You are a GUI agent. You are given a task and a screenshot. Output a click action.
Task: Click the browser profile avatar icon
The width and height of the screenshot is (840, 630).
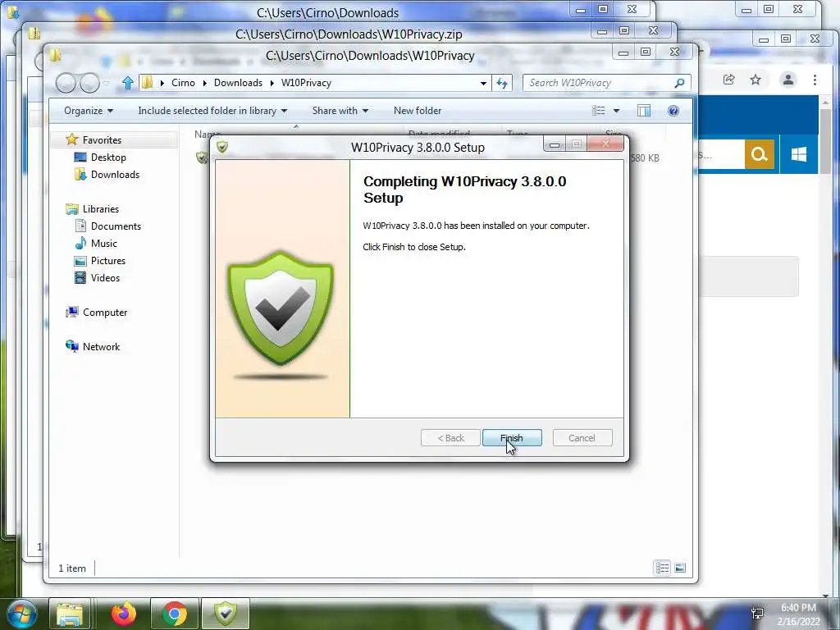(x=788, y=80)
